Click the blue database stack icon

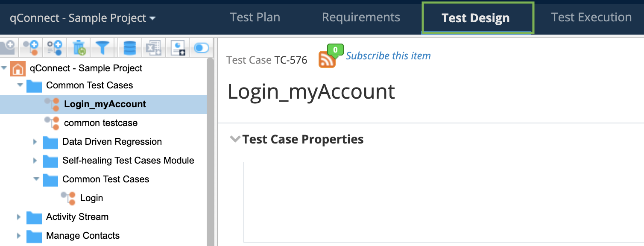tap(129, 47)
